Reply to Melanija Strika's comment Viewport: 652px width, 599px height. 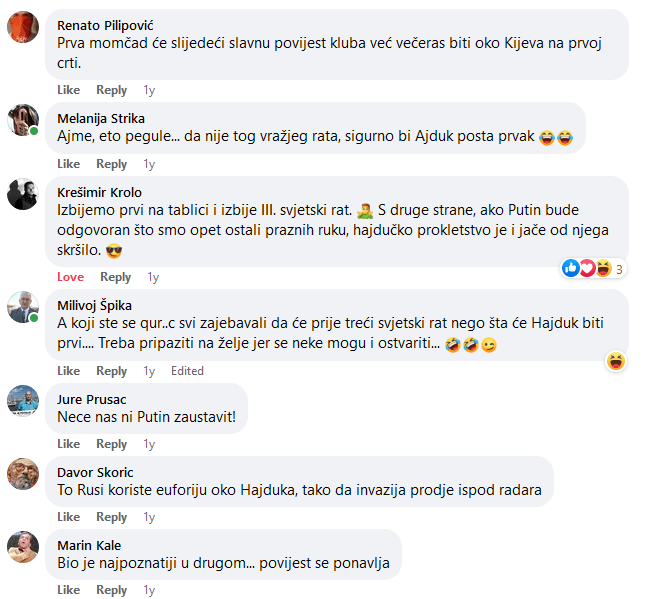tap(112, 164)
